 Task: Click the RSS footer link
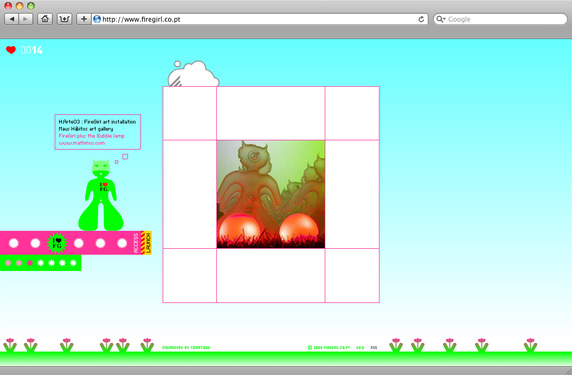click(374, 348)
